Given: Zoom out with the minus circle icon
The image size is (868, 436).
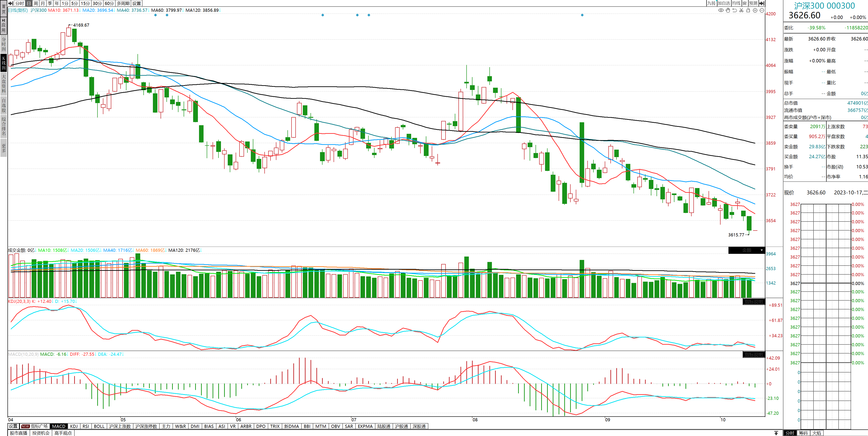Looking at the screenshot, I should click(x=762, y=10).
